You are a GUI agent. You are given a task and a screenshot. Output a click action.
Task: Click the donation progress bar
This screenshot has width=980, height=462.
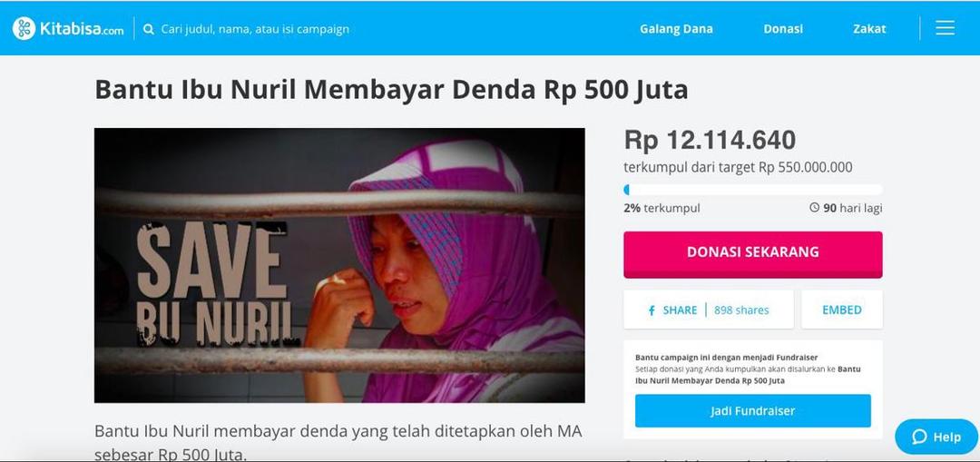point(752,190)
